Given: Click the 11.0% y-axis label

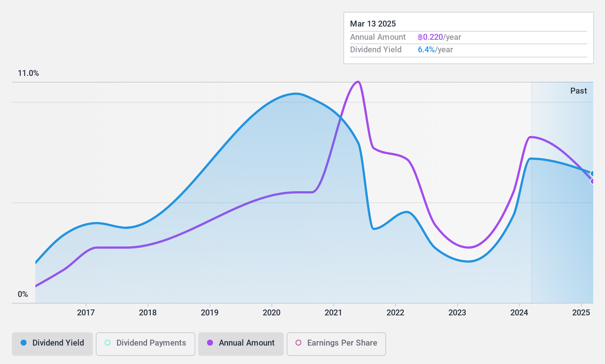Looking at the screenshot, I should pyautogui.click(x=28, y=73).
